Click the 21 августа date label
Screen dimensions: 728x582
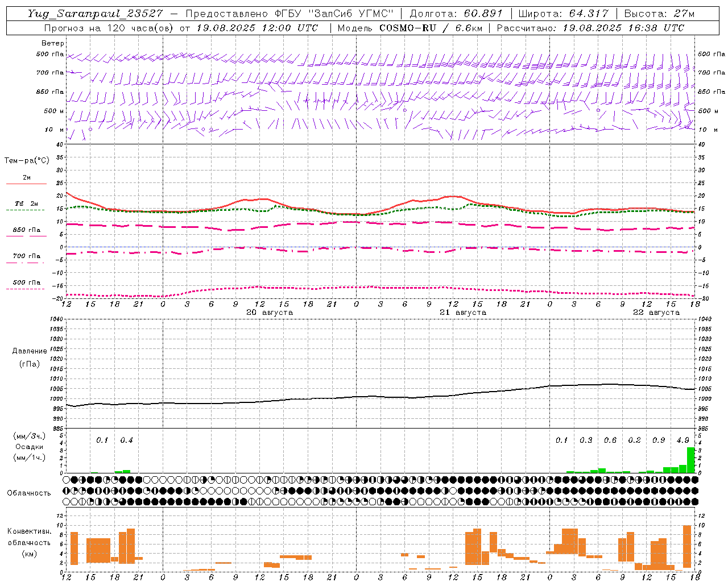(463, 313)
